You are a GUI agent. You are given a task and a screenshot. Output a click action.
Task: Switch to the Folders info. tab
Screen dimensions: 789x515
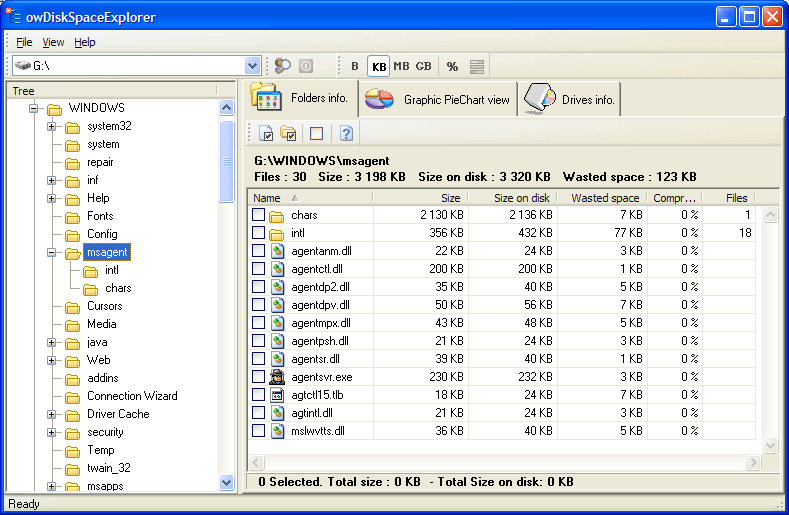(303, 98)
